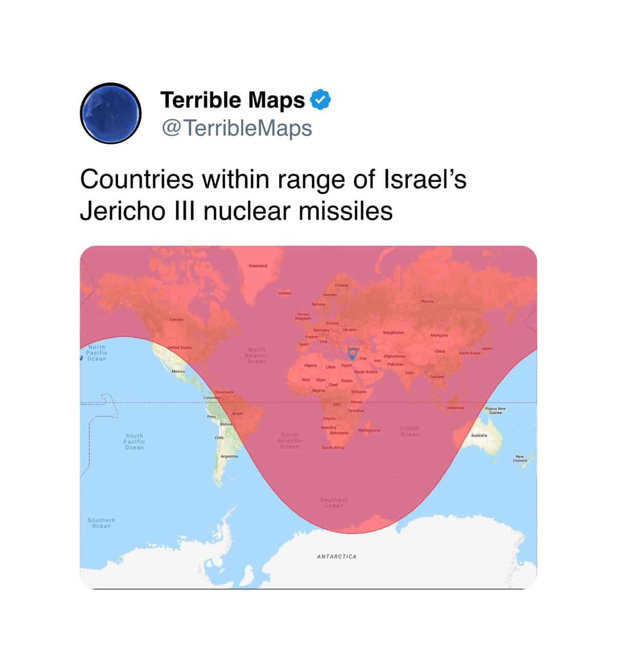The height and width of the screenshot is (672, 617).
Task: Click the Mongolia label on the map
Action: (x=439, y=335)
